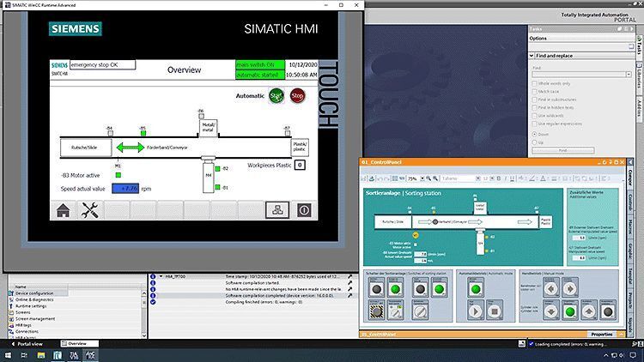The height and width of the screenshot is (362, 644).
Task: Click the down arrow cylinder button in Manual mode
Action: [550, 311]
